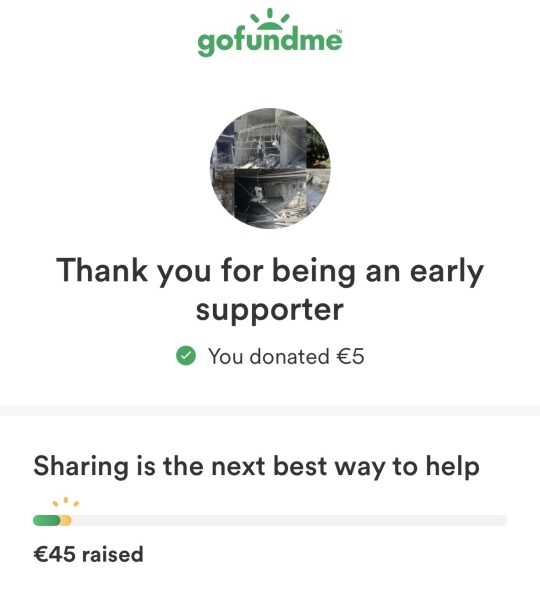Image resolution: width=540 pixels, height=591 pixels.
Task: Click the gofundme logo at the top
Action: point(270,33)
